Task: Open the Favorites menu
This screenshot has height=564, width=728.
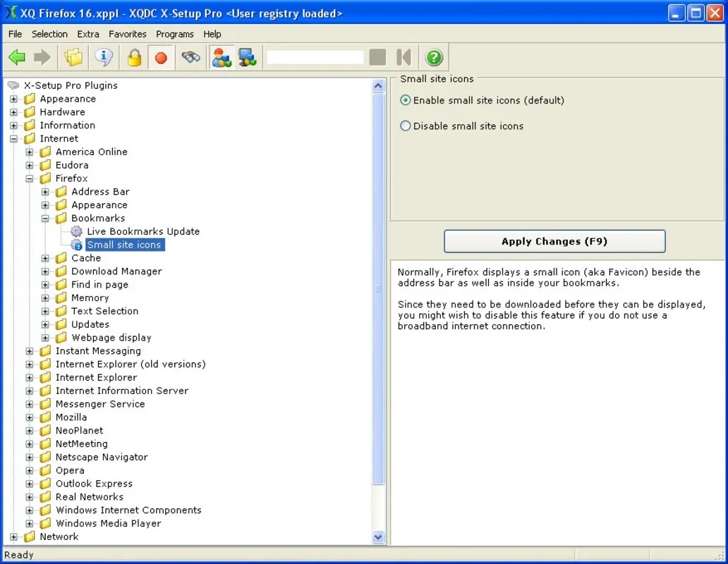Action: click(x=127, y=34)
